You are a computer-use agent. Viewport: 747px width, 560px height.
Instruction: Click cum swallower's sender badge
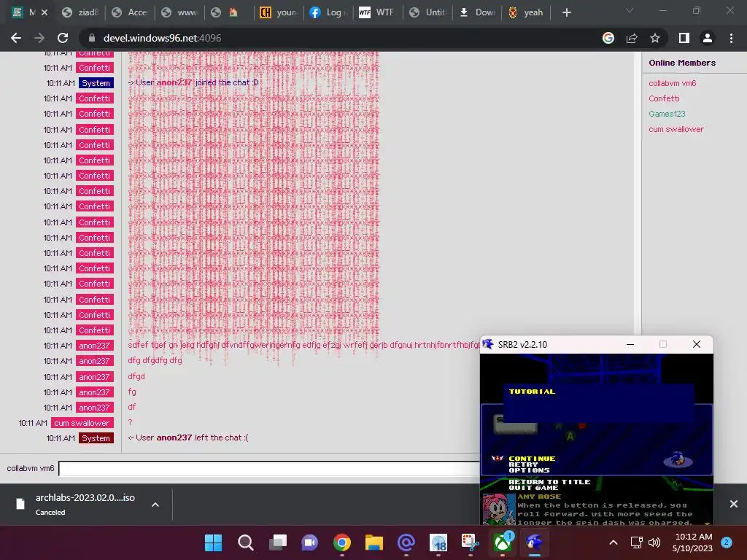(82, 423)
